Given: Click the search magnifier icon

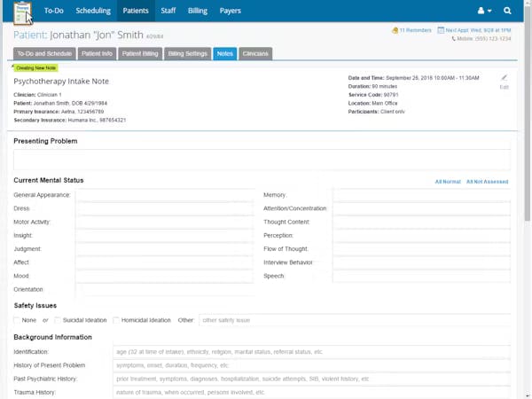Looking at the screenshot, I should click(507, 11).
